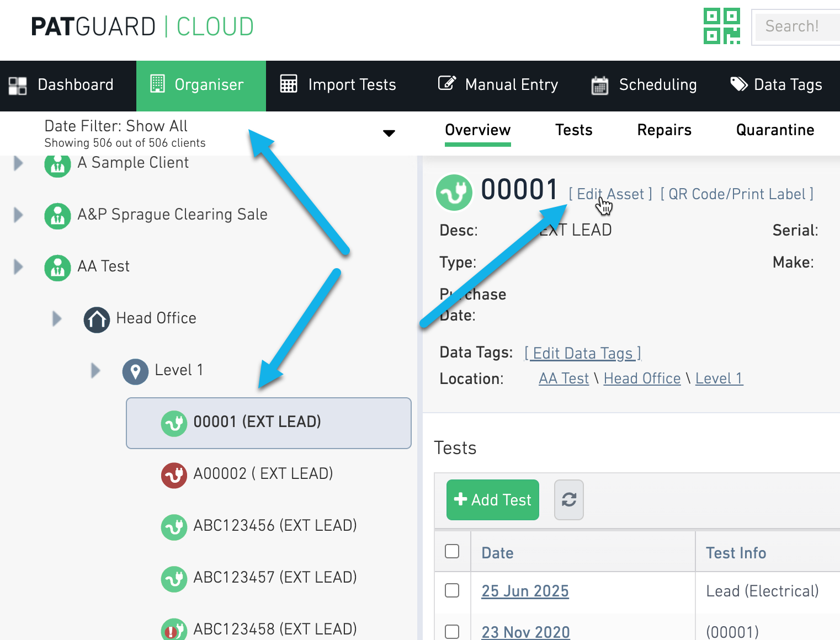Click the A Sample Client person icon
Screen dimensions: 840x640
57,164
